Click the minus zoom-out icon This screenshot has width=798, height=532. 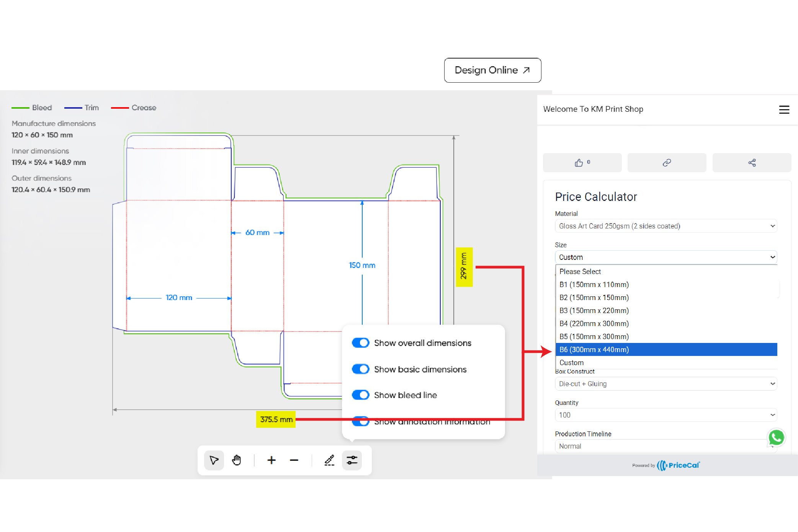[294, 460]
